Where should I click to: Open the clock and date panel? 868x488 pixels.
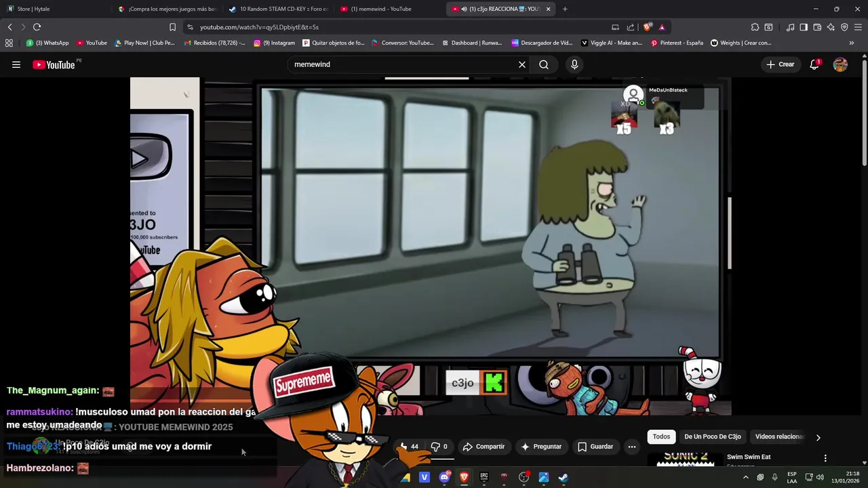click(x=846, y=477)
